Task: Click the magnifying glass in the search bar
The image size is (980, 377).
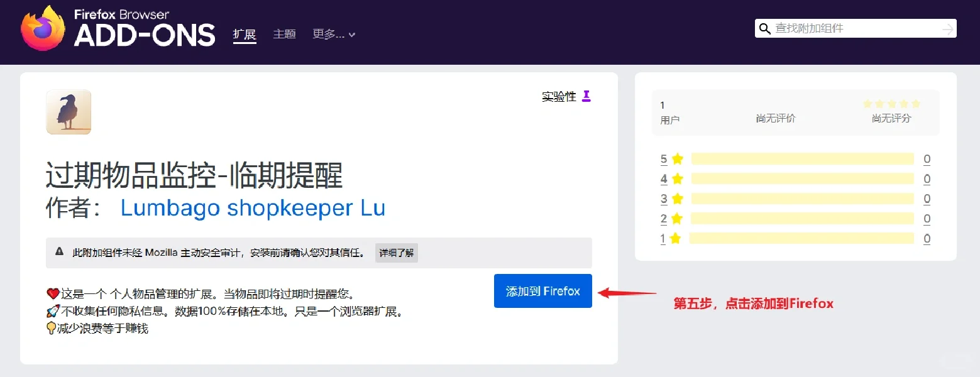Action: click(765, 28)
